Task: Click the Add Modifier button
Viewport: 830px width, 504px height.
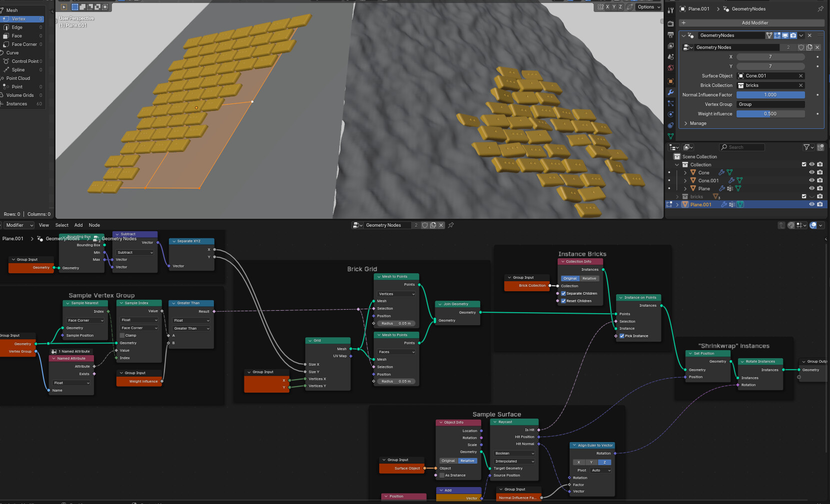Action: click(x=752, y=23)
